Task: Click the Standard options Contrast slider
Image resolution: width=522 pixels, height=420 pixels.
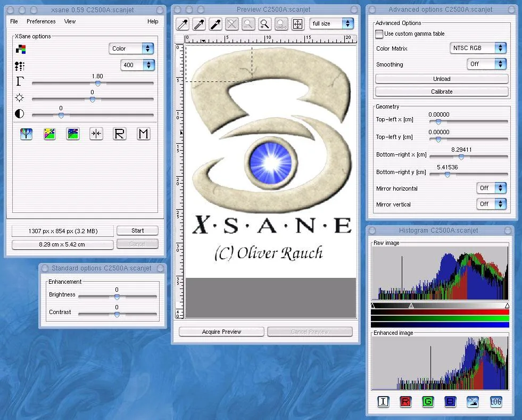Action: 117,314
